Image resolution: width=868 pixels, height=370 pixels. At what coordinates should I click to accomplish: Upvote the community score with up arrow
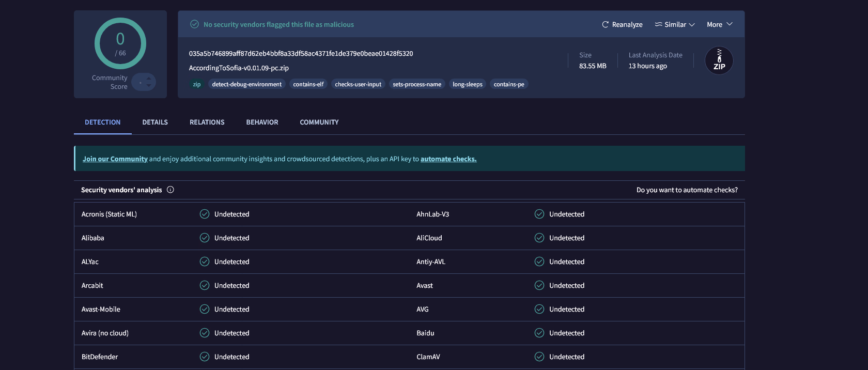[149, 79]
